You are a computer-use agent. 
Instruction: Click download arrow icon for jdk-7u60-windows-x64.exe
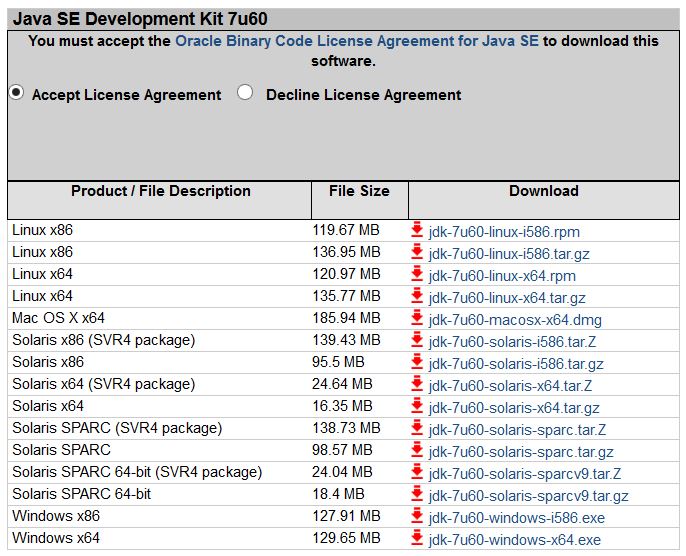coord(417,538)
